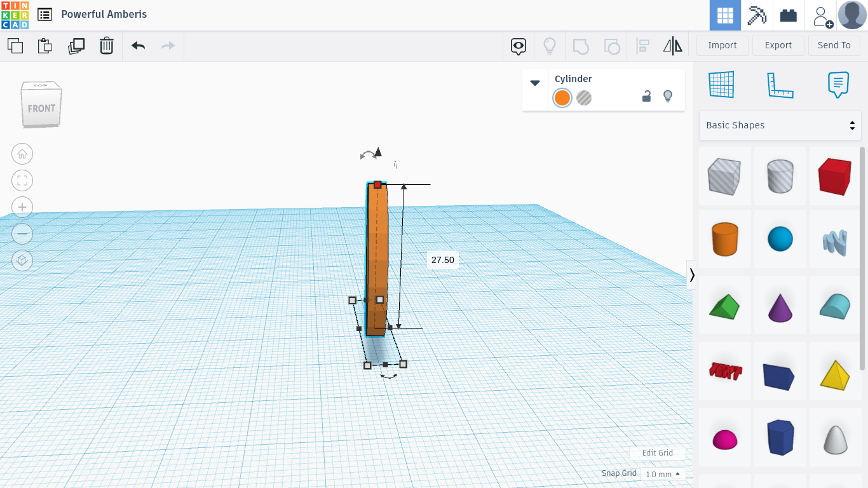Screen dimensions: 868x488
Task: Click the red top height handle
Action: pos(377,184)
